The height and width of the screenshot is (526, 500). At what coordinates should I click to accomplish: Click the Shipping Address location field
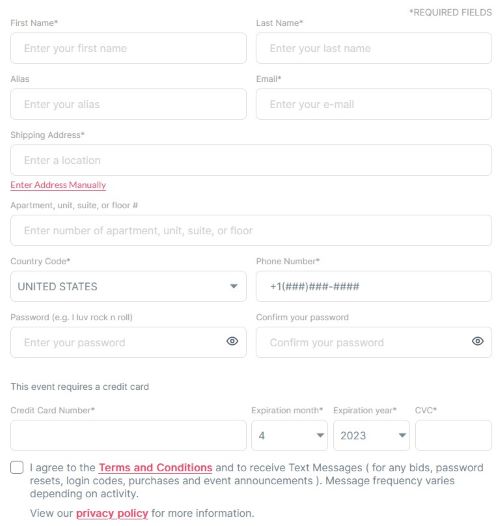(x=251, y=160)
